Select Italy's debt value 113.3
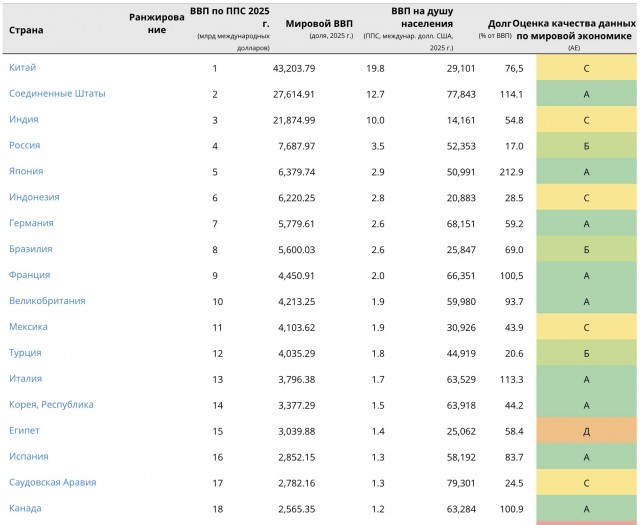 pos(511,379)
